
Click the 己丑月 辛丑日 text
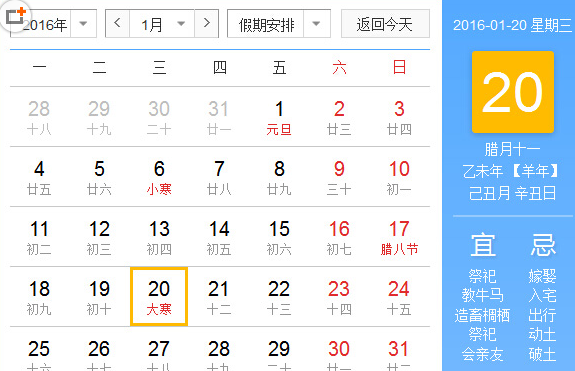pyautogui.click(x=512, y=193)
